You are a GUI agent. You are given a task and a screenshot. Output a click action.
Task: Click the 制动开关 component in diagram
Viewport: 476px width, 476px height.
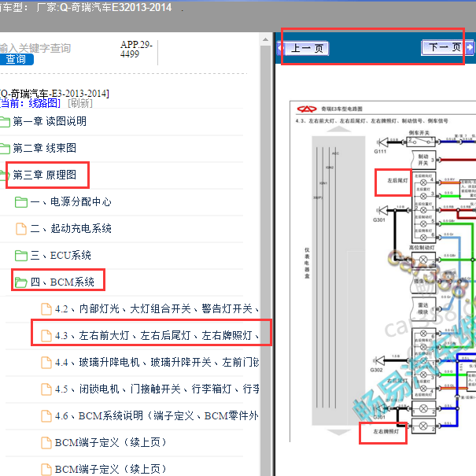click(423, 160)
